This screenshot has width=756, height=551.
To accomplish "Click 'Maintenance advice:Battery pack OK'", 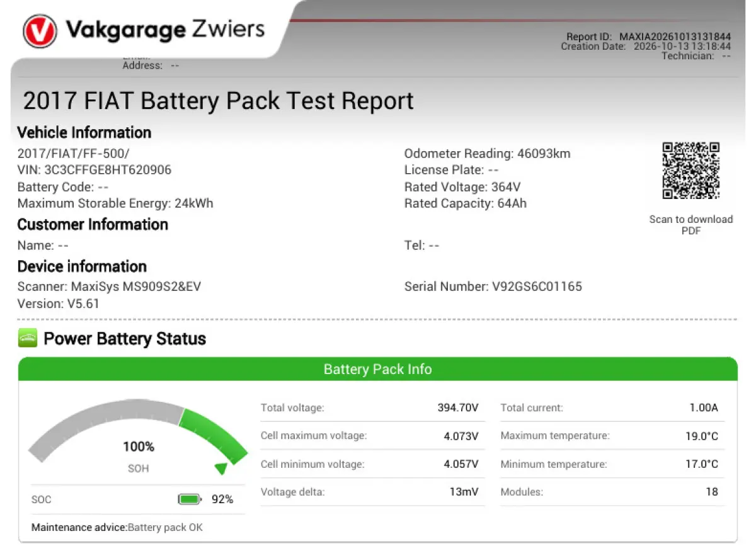I will click(117, 528).
